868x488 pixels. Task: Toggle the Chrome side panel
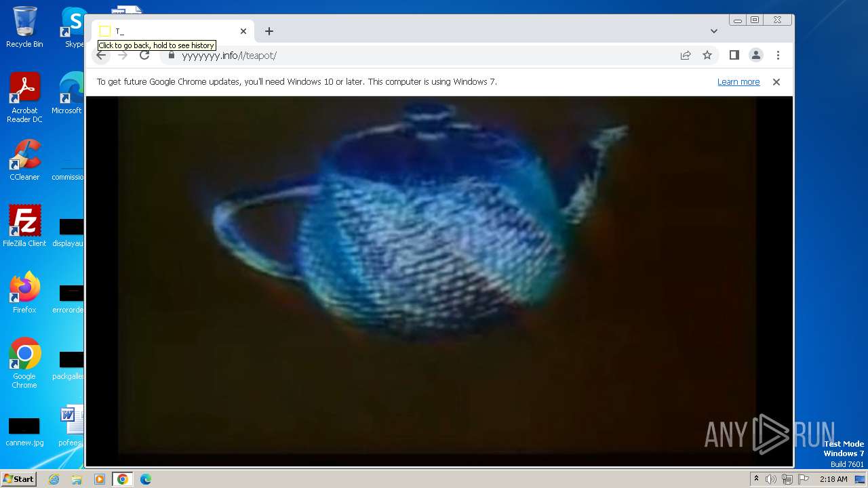[734, 56]
